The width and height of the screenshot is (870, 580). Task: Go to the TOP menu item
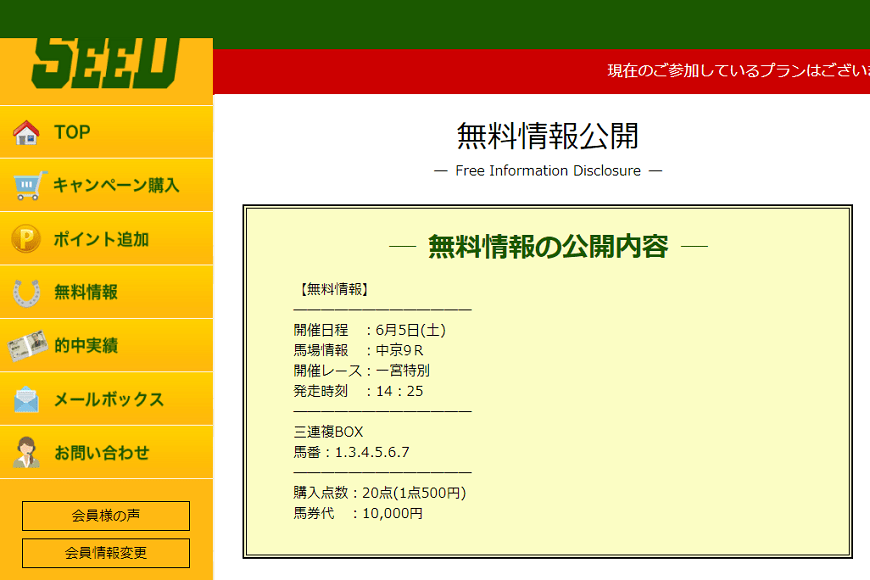coord(72,132)
